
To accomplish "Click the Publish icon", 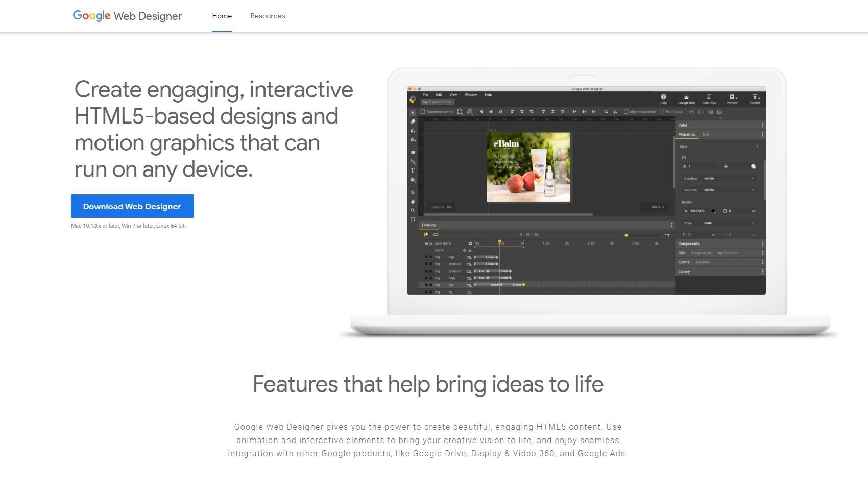I will click(754, 99).
